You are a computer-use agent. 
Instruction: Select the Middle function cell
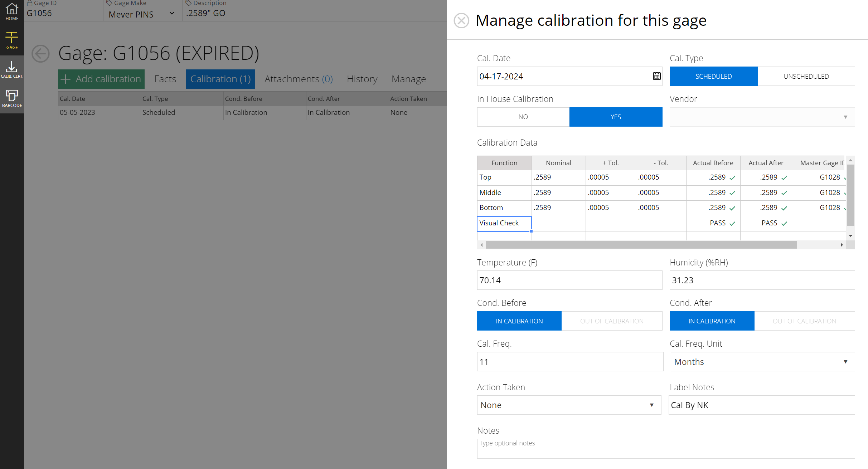point(504,193)
